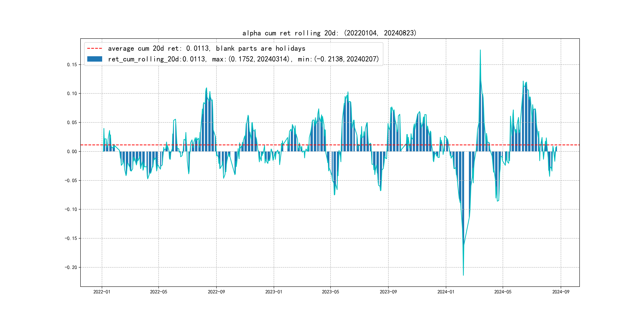Click the 2022-01 x-axis tick label
This screenshot has height=322, width=644.
pyautogui.click(x=102, y=292)
